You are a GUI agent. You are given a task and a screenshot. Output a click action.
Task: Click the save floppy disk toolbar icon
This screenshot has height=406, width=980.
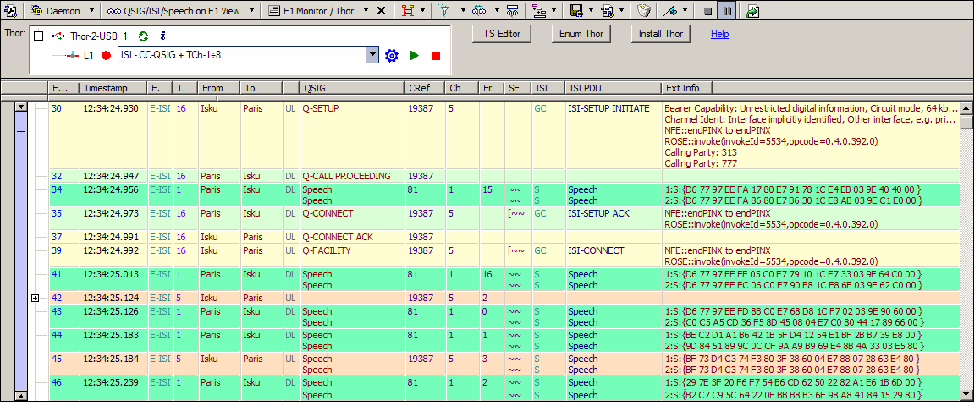tap(575, 11)
